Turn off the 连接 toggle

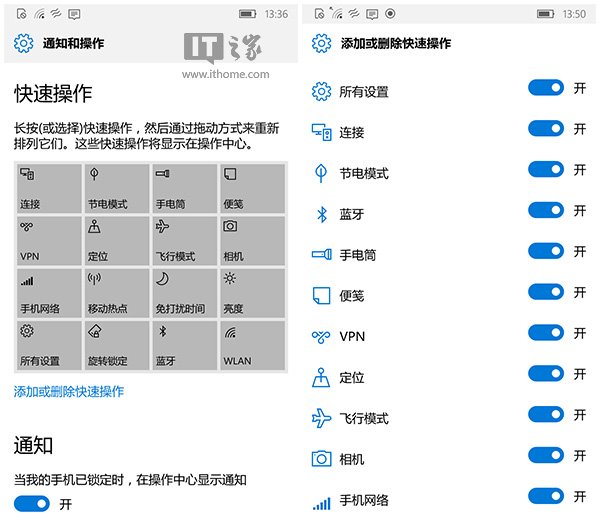point(546,129)
